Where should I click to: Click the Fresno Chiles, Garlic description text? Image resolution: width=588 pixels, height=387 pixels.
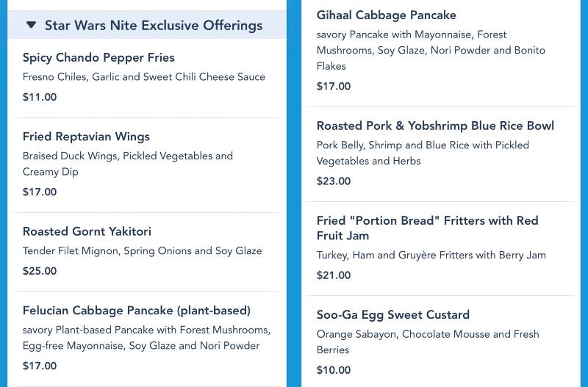click(x=144, y=77)
